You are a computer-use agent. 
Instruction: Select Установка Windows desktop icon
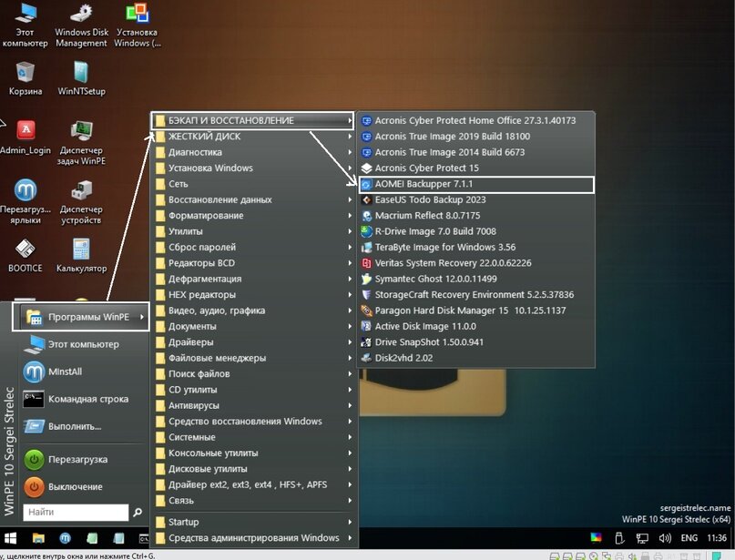[138, 25]
